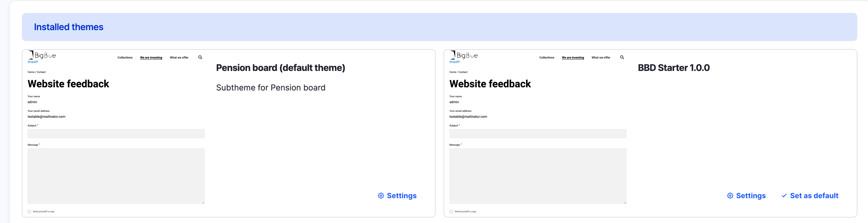Click the search magnifier in BBD Starter preview
868x223 pixels.
622,58
